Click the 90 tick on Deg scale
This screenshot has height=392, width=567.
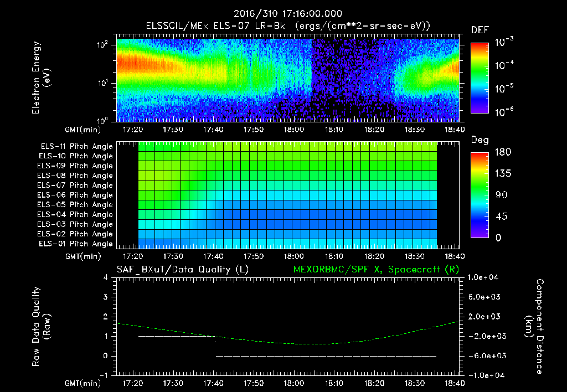point(502,195)
